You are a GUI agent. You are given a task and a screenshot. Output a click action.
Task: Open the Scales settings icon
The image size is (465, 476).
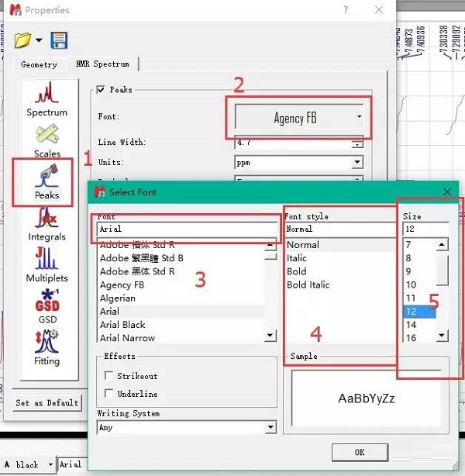pos(46,140)
